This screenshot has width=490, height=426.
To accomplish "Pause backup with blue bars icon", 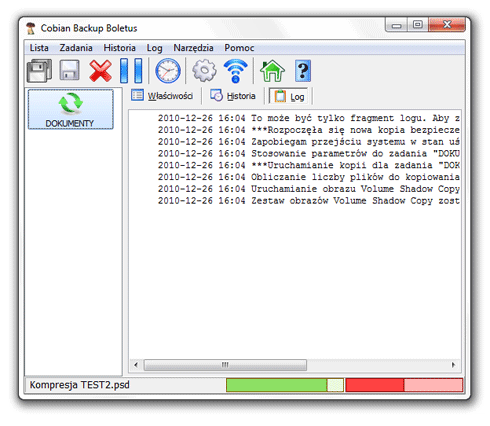I will 131,70.
